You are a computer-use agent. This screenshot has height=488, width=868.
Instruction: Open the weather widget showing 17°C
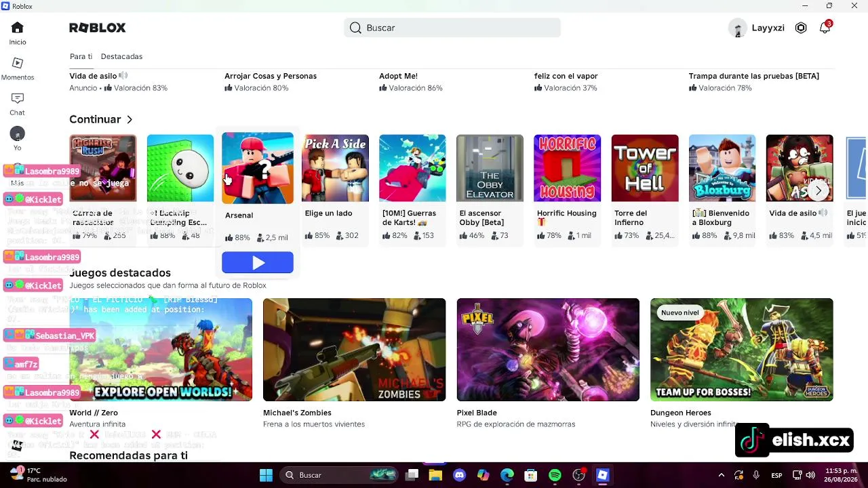click(x=38, y=475)
